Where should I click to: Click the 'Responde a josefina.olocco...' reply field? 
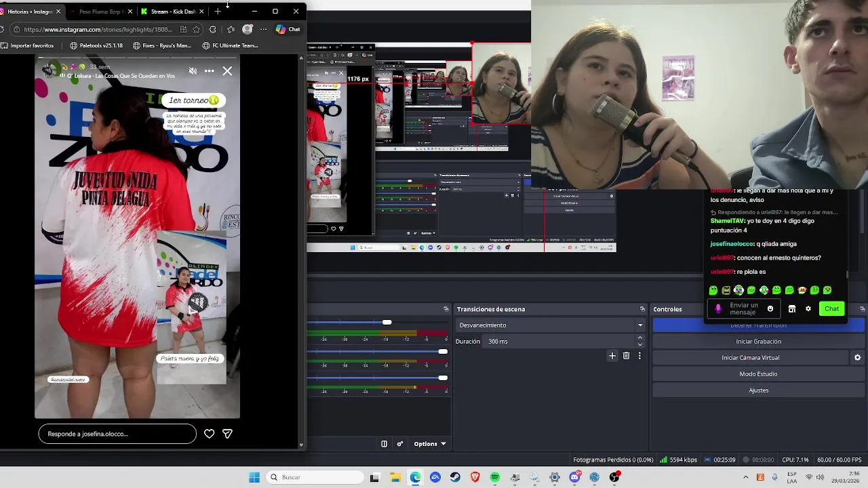tap(117, 434)
